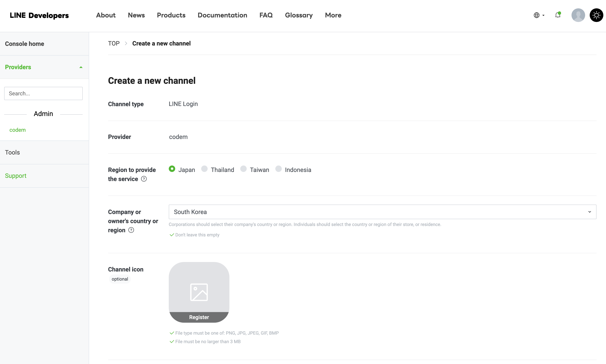Click 'File must be no larger than 3 MB'
Screen dimensions: 606x364
coord(208,342)
